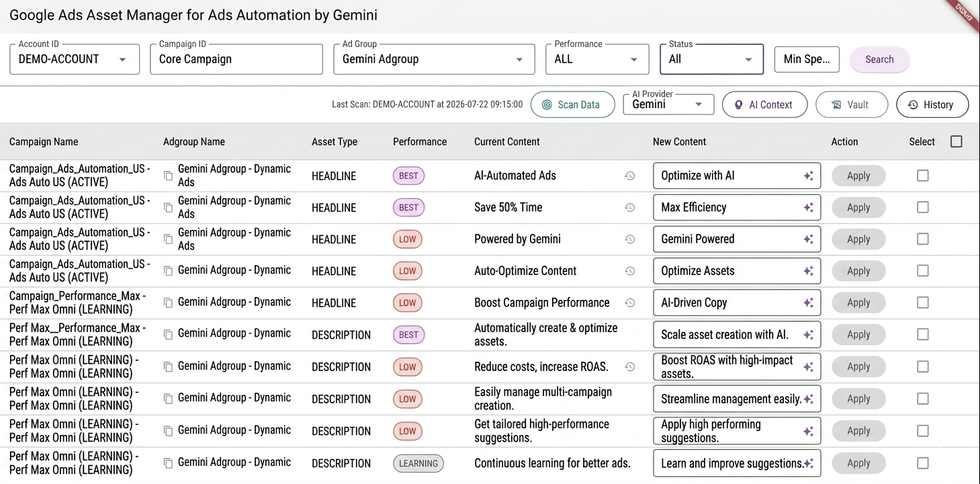This screenshot has height=484, width=980.
Task: Open the AI Context dialog
Action: [764, 104]
